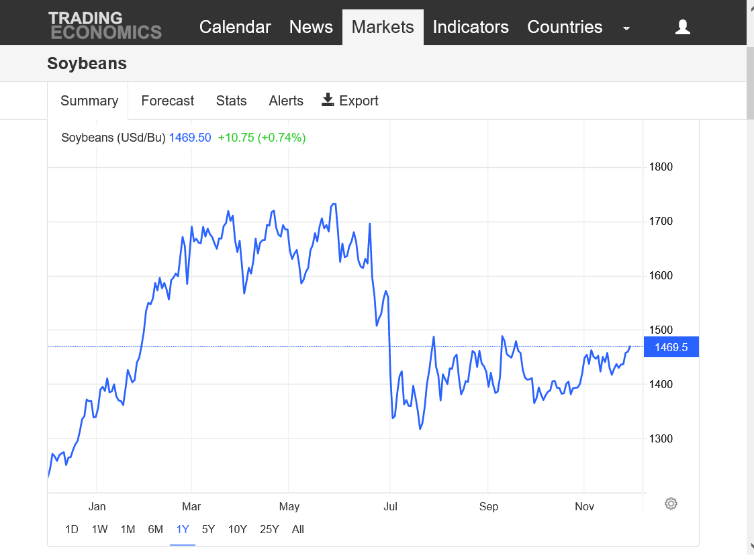The width and height of the screenshot is (754, 560).
Task: Set chart range to 6M
Action: click(x=155, y=529)
